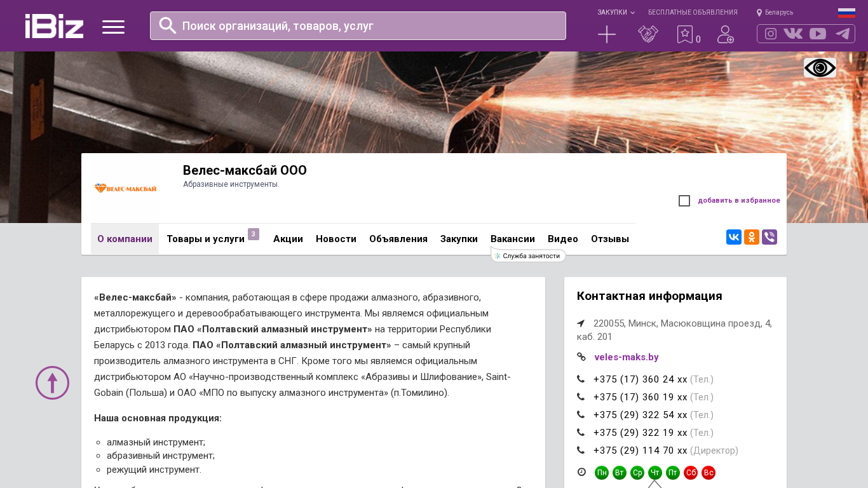The height and width of the screenshot is (488, 868).
Task: Toggle the accessibility eye icon
Action: [820, 68]
